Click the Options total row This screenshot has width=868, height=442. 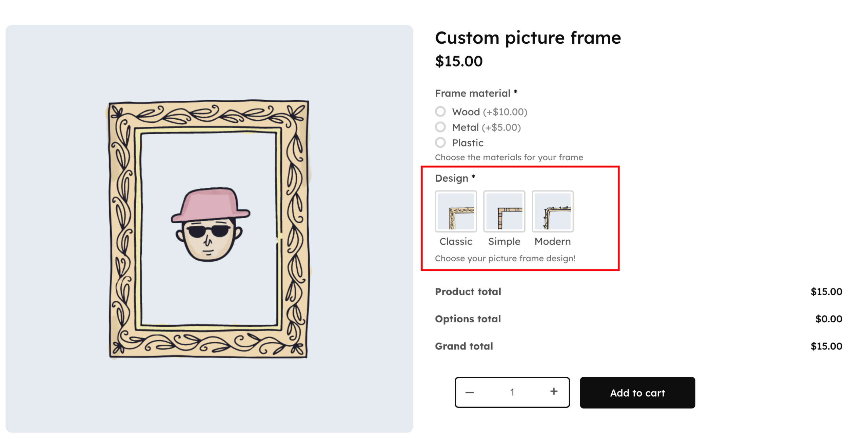pos(467,319)
